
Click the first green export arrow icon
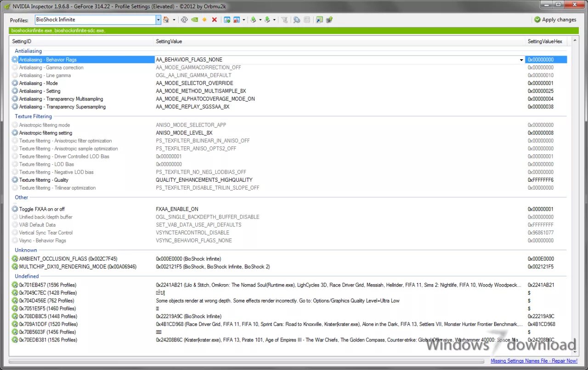pyautogui.click(x=253, y=20)
